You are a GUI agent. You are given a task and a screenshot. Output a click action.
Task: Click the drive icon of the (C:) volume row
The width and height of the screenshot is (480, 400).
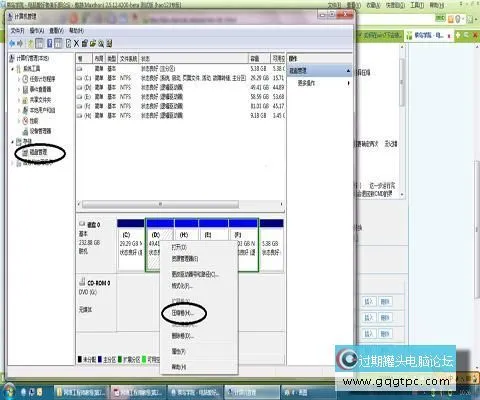pyautogui.click(x=80, y=78)
